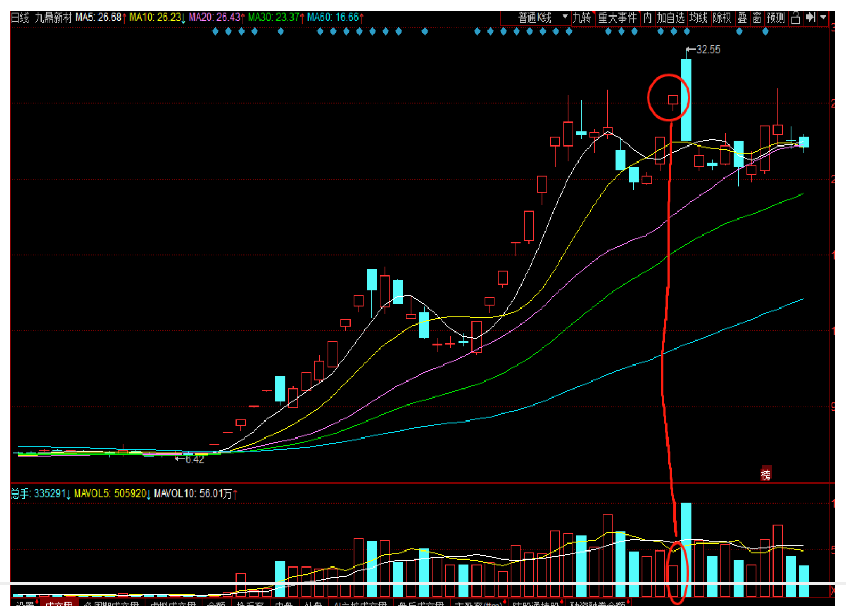846x616 pixels.
Task: Click the 重大事件 major events button
Action: pos(617,18)
